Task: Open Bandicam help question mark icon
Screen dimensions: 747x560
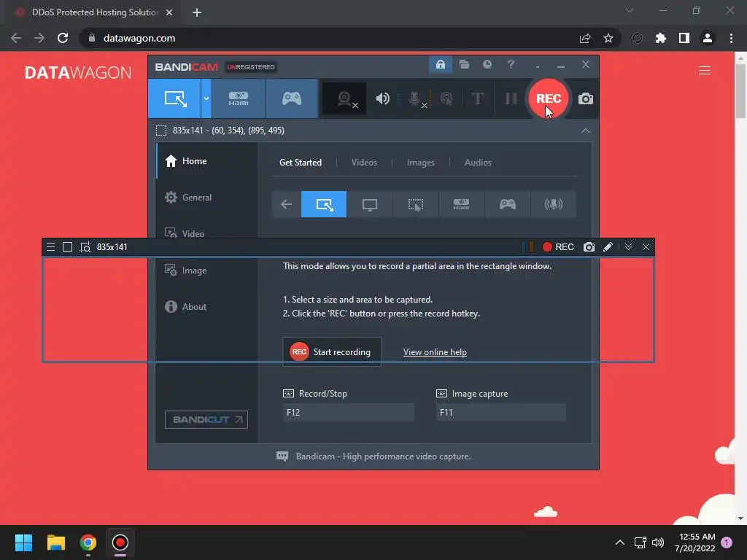Action: coord(511,64)
